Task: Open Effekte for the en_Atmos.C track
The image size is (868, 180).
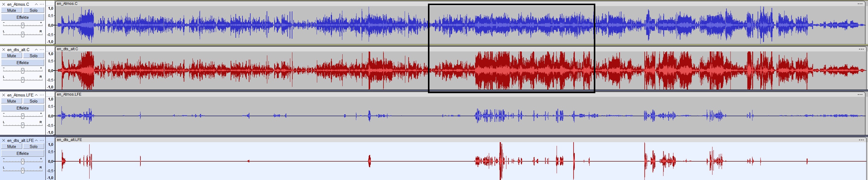Action: pyautogui.click(x=23, y=17)
